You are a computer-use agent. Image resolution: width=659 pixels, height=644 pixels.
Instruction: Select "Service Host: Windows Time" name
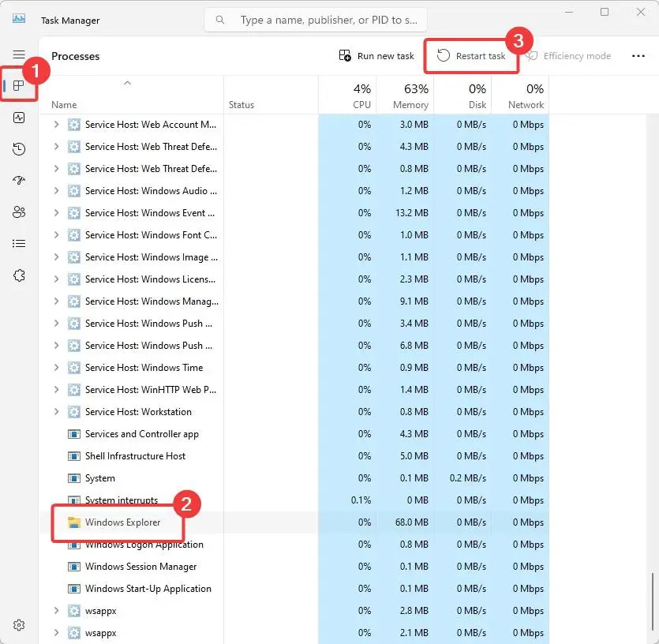point(144,368)
